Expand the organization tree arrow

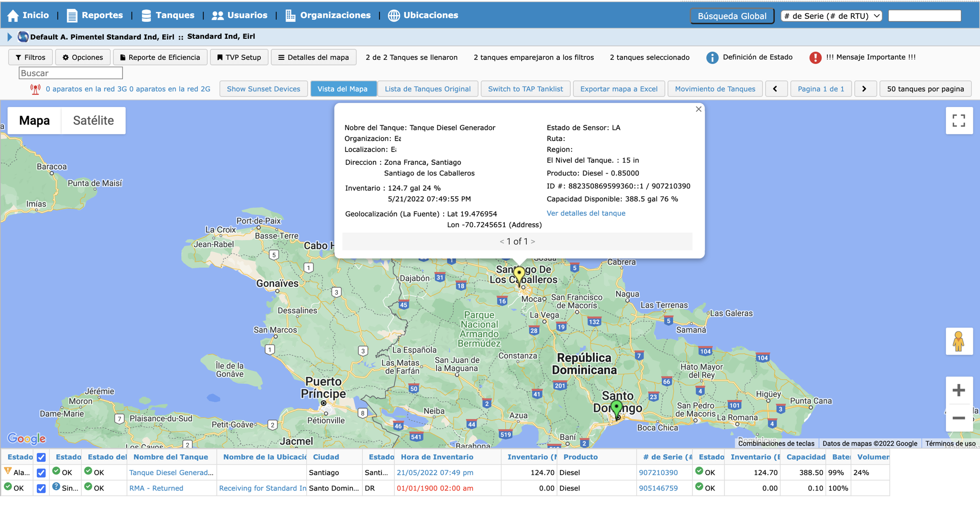10,37
